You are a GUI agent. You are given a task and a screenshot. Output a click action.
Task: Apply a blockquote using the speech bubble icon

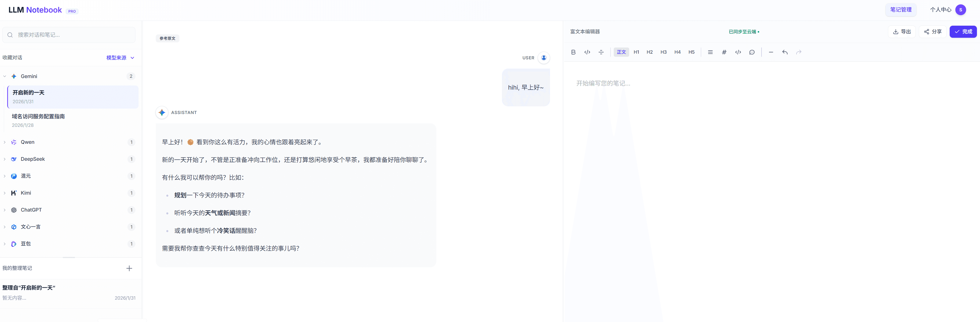752,52
